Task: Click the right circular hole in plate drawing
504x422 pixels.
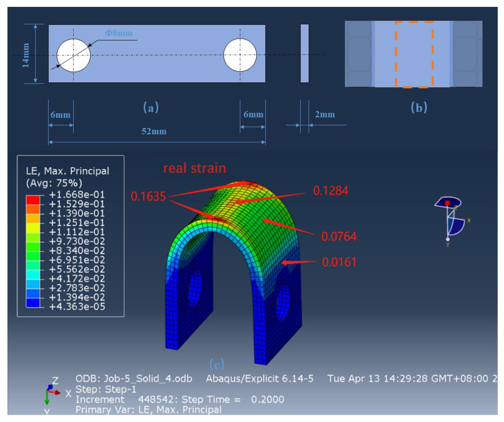Action: point(240,55)
